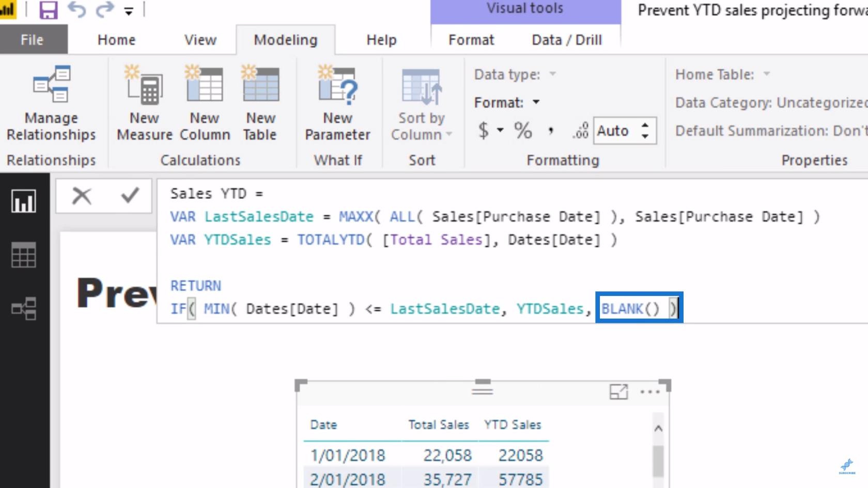The width and height of the screenshot is (868, 488).
Task: Open More options ellipsis on the visual
Action: pos(650,392)
